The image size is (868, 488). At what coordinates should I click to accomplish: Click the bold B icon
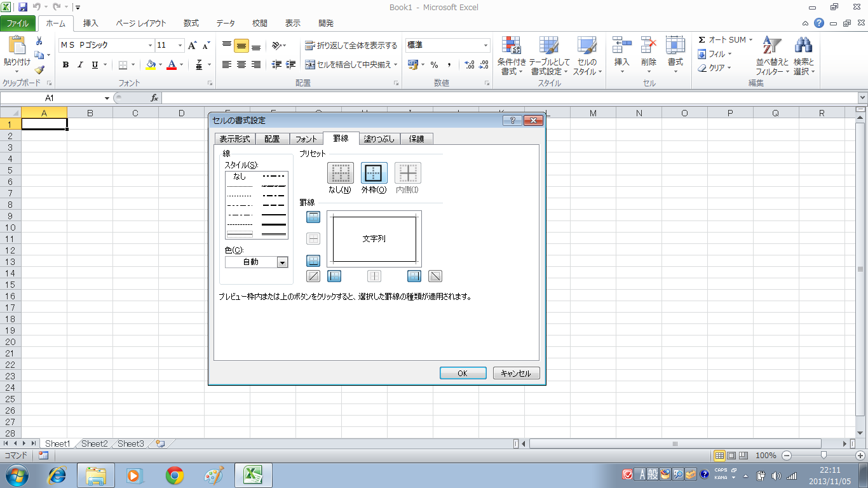click(65, 65)
